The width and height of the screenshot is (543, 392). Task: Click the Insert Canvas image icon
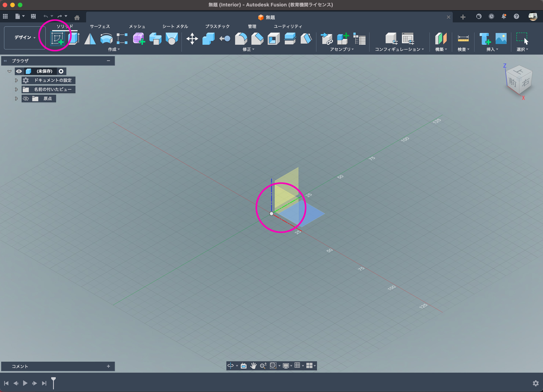click(501, 38)
